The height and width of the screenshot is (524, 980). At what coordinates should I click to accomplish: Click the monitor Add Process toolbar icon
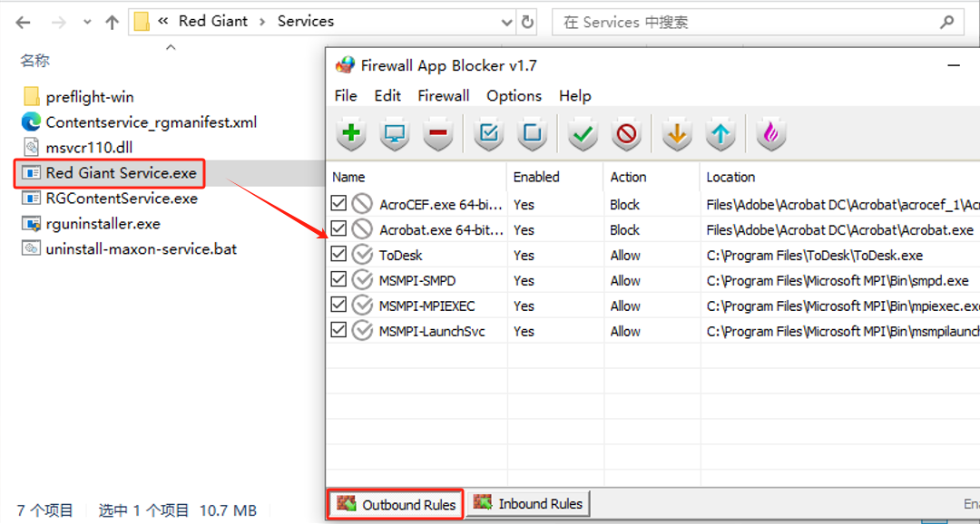395,133
